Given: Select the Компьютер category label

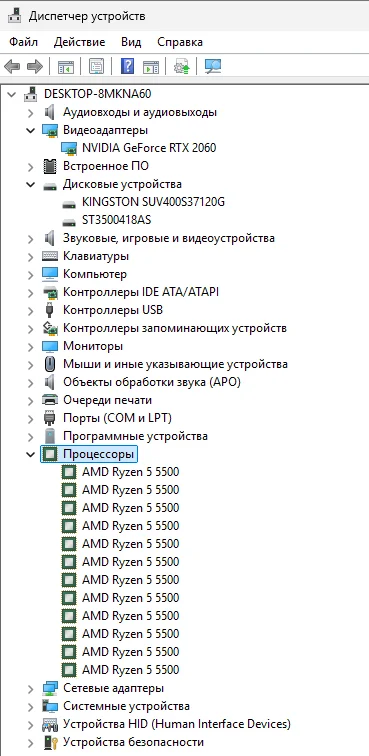Looking at the screenshot, I should [95, 274].
